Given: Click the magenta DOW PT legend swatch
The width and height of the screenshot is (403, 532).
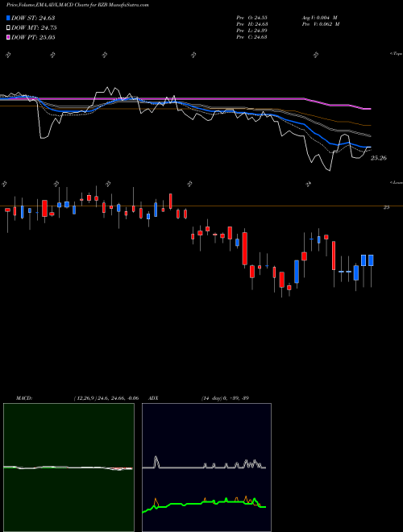Looking at the screenshot, I should point(9,37).
